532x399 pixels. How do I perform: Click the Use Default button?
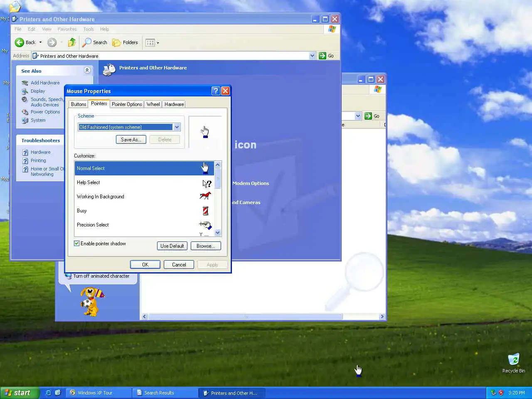tap(172, 246)
